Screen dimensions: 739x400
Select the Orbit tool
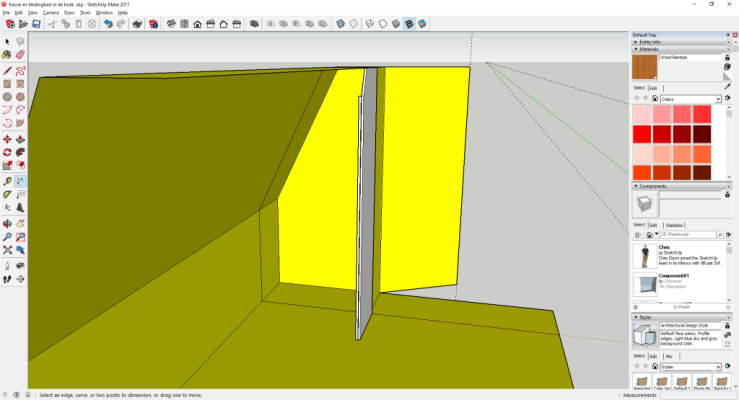coord(8,224)
